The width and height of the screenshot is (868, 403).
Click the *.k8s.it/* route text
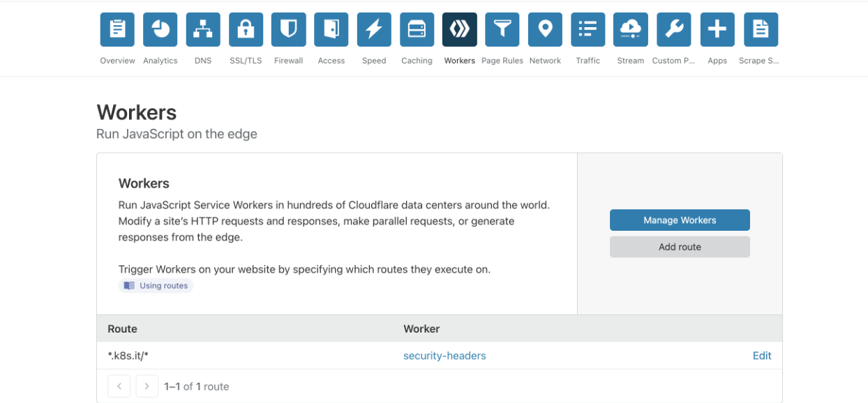[128, 356]
